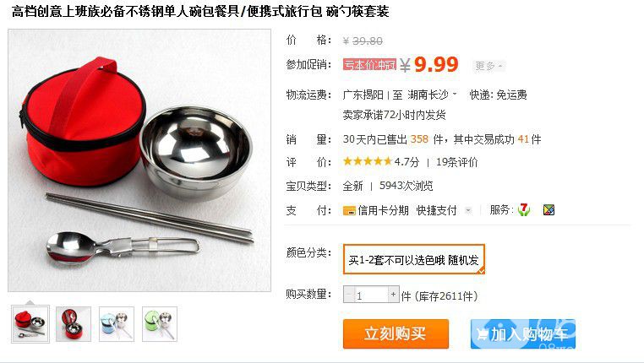Select the green bag set thumbnail
Viewport: 644px width, 363px height.
(x=160, y=324)
